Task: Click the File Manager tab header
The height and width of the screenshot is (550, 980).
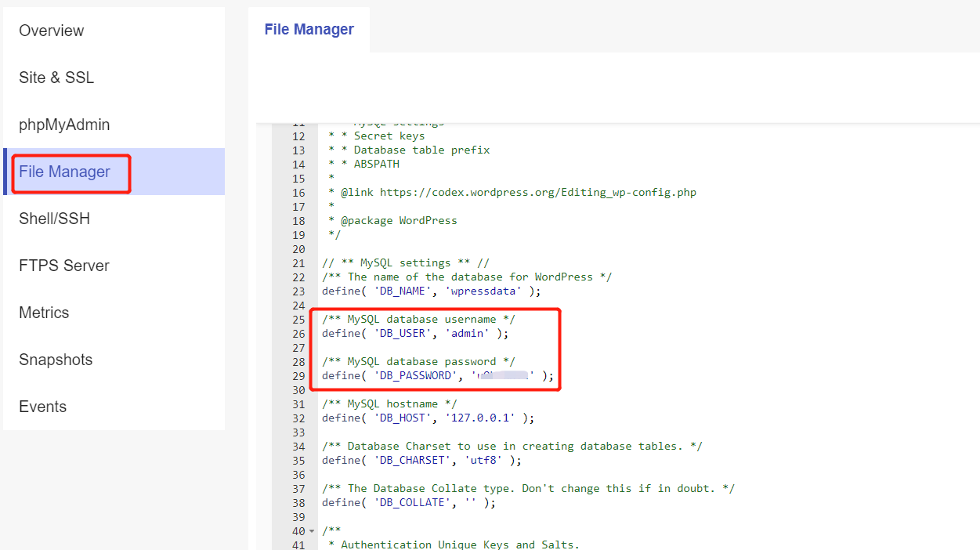Action: (x=309, y=30)
